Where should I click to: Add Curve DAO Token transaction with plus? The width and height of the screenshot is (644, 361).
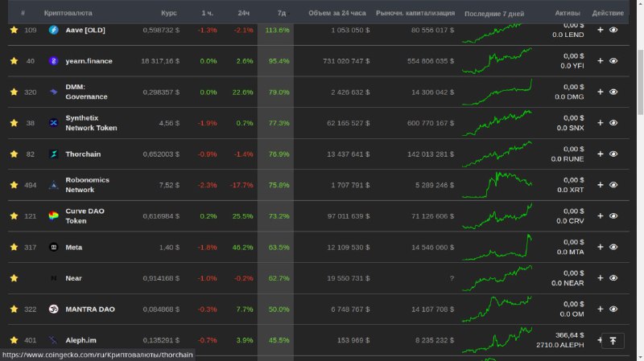[600, 215]
